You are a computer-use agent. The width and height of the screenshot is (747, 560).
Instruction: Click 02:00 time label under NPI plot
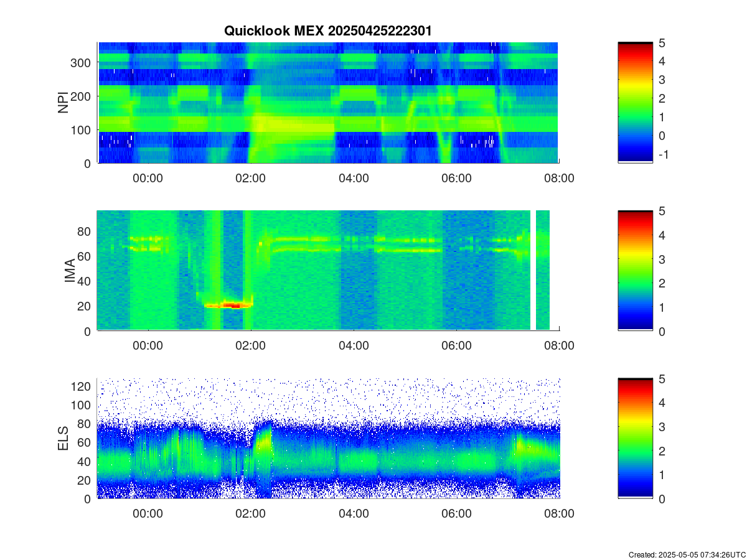[x=251, y=178]
